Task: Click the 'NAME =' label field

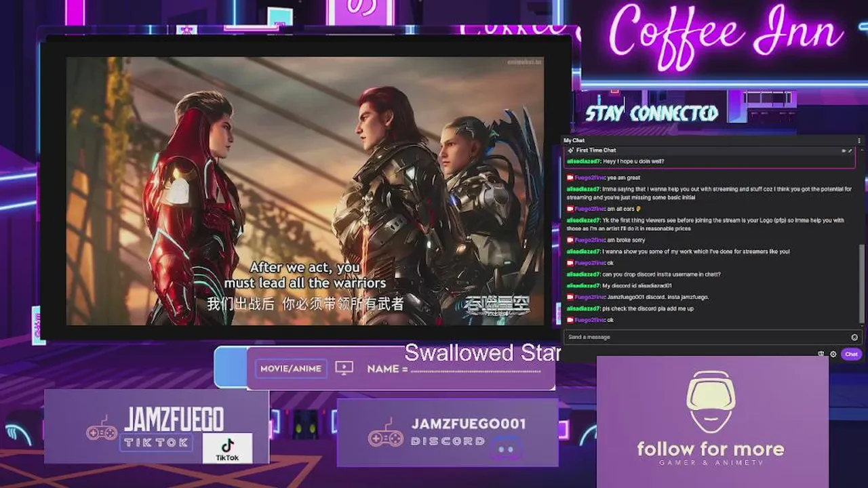Action: pos(387,369)
